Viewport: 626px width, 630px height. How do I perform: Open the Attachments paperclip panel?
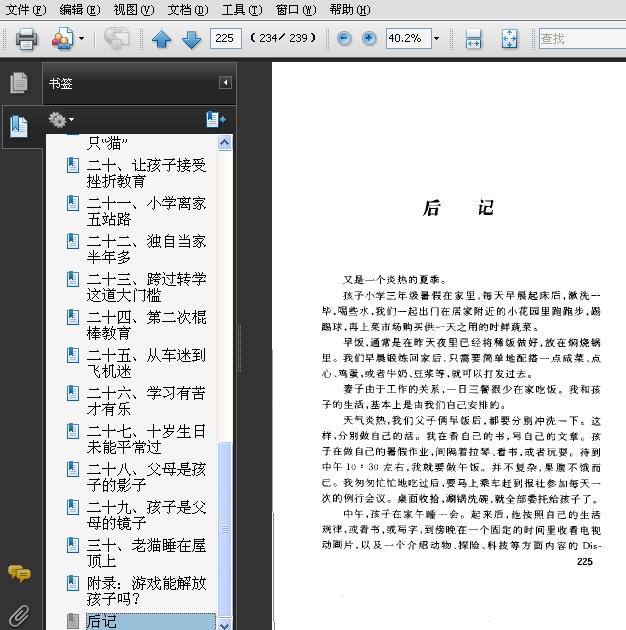tap(19, 616)
